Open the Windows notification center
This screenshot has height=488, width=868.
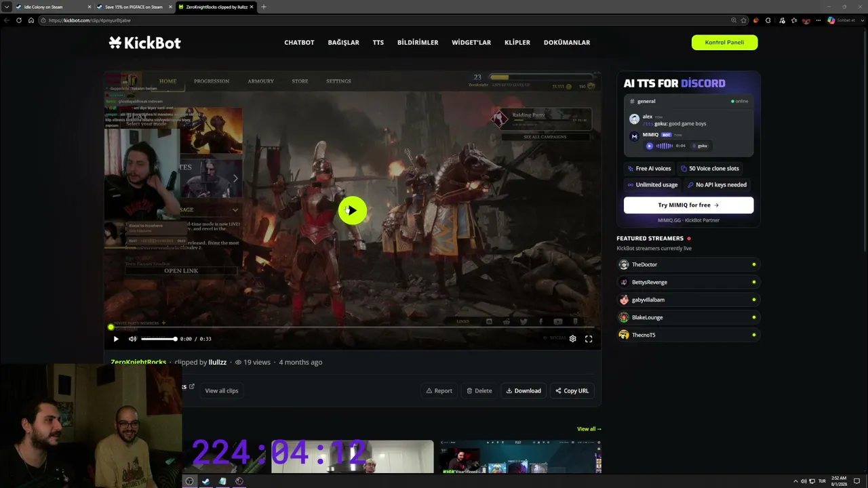tap(857, 481)
